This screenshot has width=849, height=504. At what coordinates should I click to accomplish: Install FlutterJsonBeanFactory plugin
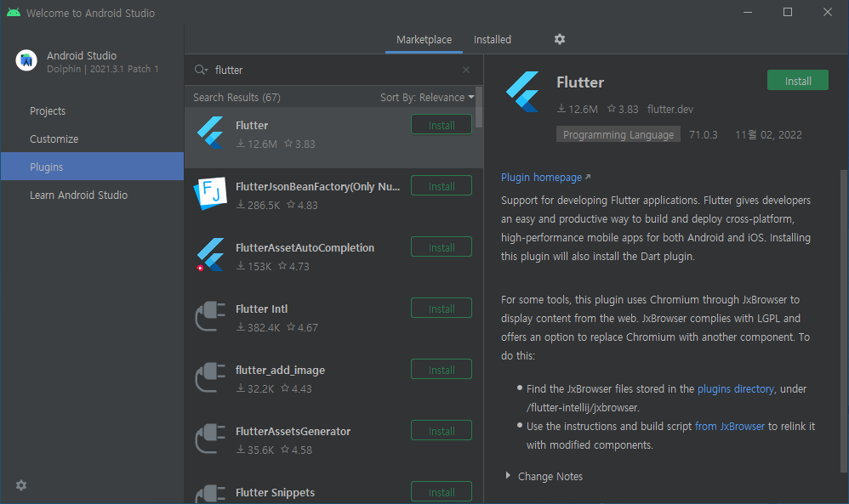442,186
